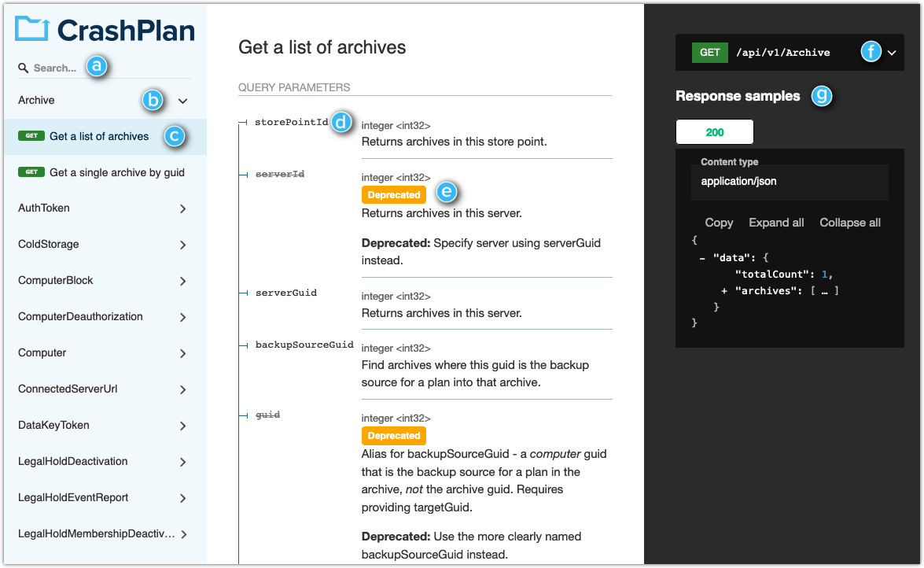Expand the ColdStorage section chevron

182,245
